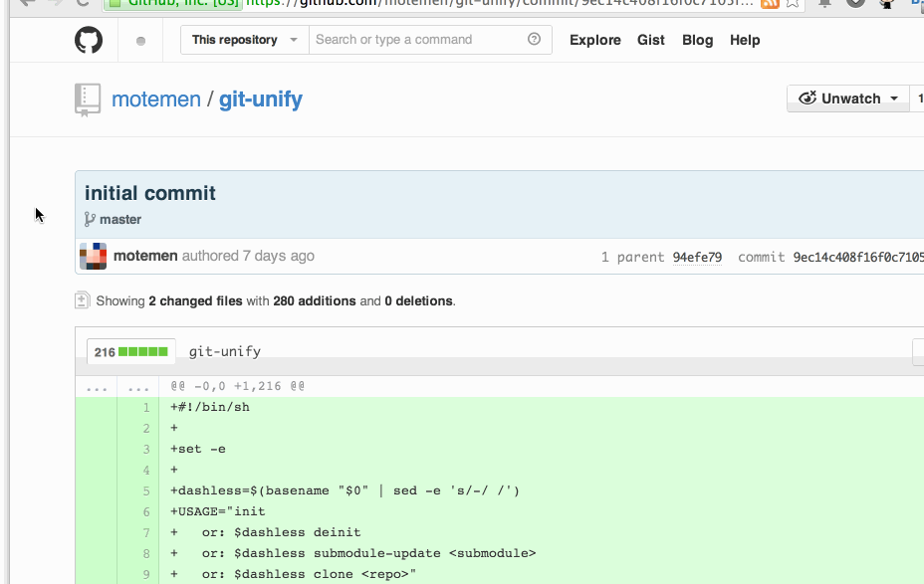Image resolution: width=924 pixels, height=584 pixels.
Task: Open the Gist menu item
Action: point(650,40)
